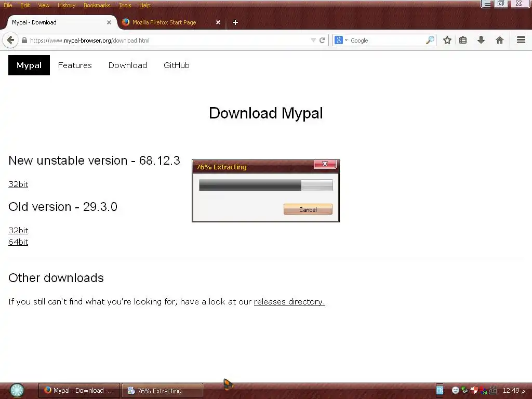This screenshot has height=399, width=532.
Task: Switch to 76% Extracting taskbar button
Action: click(162, 391)
